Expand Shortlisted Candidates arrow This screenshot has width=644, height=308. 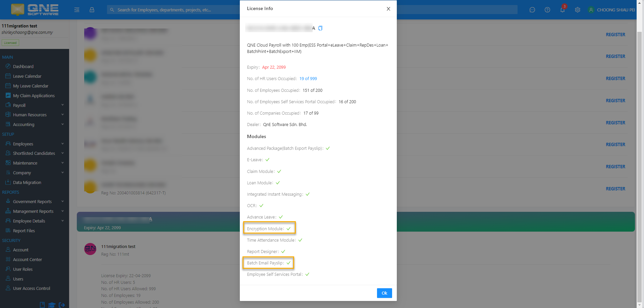pos(63,153)
